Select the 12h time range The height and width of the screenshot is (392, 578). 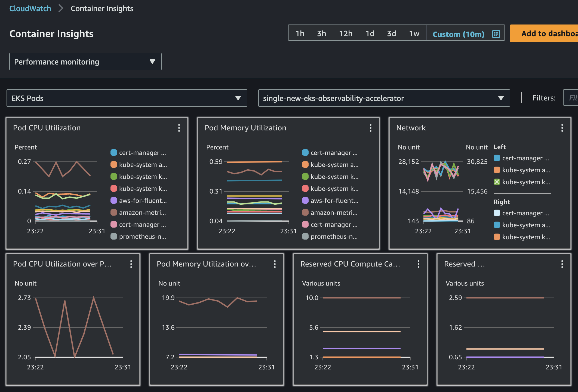(346, 33)
